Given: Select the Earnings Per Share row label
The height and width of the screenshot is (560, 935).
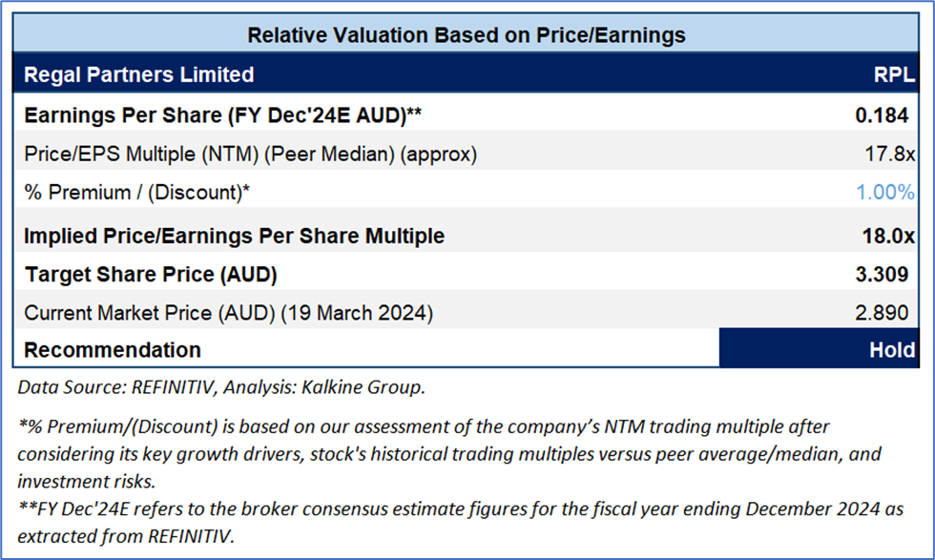Looking at the screenshot, I should click(222, 115).
